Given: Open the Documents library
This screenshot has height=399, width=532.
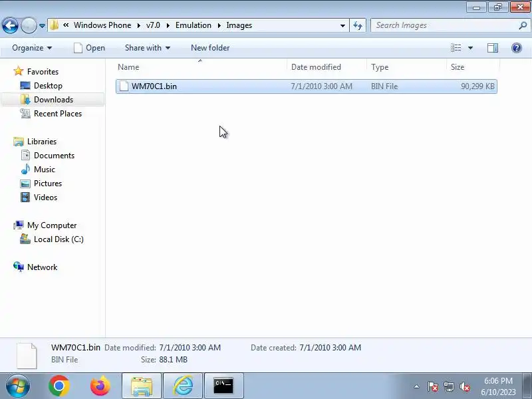Looking at the screenshot, I should click(47, 156).
